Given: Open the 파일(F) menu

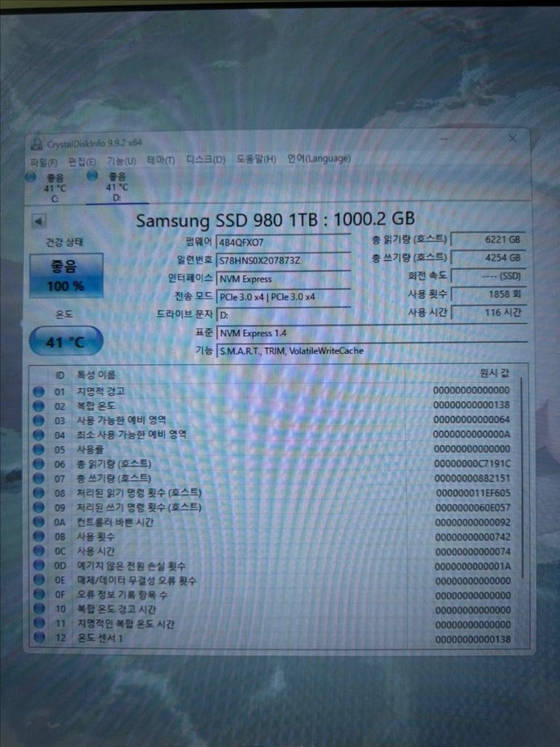Looking at the screenshot, I should [x=44, y=162].
